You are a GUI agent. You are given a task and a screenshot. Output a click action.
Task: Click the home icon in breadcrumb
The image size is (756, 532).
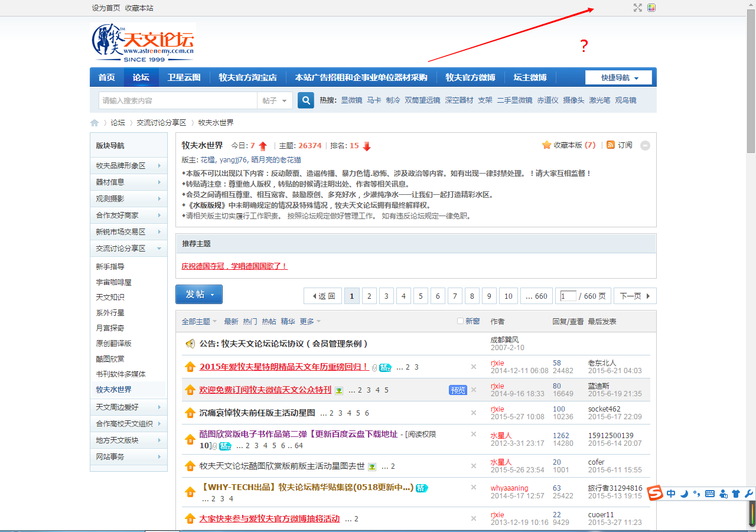(94, 123)
